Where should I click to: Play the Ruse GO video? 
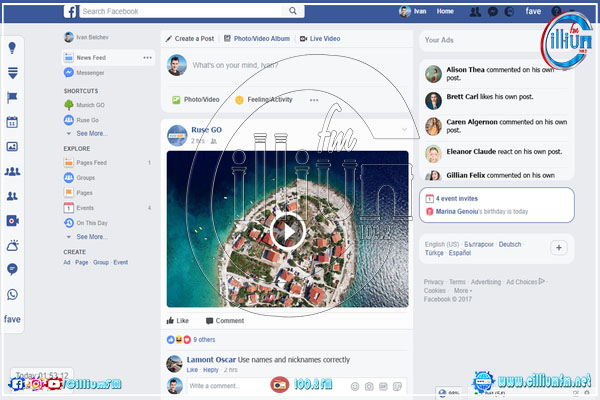pyautogui.click(x=287, y=231)
